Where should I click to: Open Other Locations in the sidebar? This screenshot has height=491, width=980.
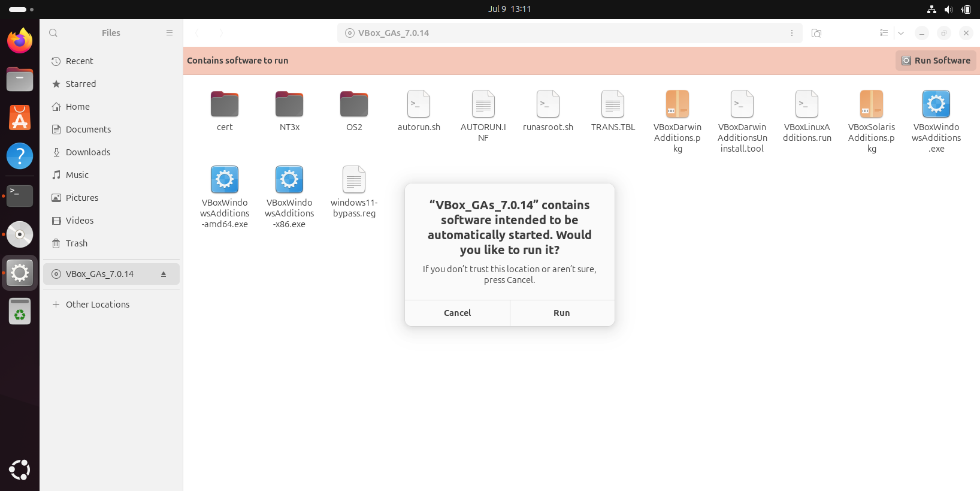pyautogui.click(x=111, y=305)
